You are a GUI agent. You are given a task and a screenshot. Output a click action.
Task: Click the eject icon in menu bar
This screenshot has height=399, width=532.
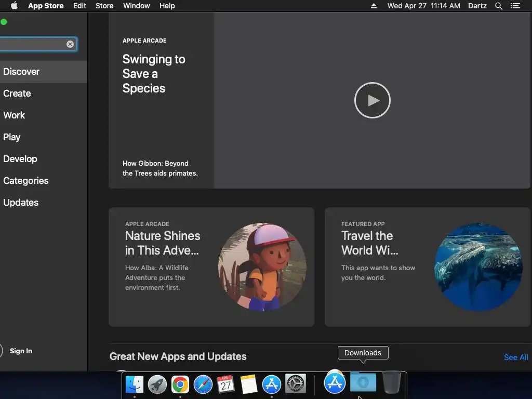point(374,6)
